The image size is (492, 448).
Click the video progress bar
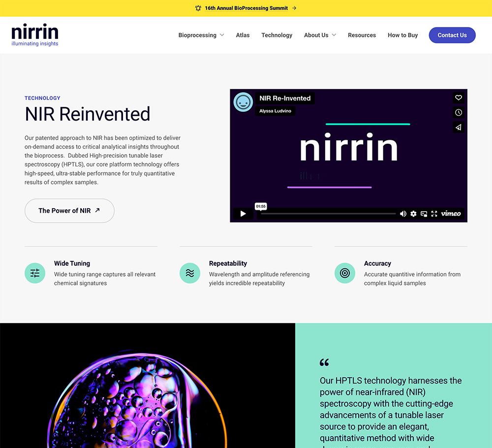pos(328,214)
